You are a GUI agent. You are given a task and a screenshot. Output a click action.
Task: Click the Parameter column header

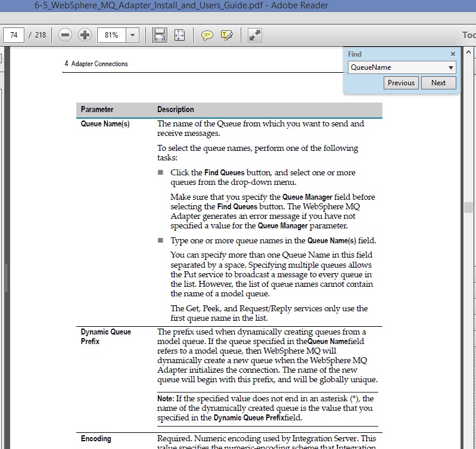[97, 109]
